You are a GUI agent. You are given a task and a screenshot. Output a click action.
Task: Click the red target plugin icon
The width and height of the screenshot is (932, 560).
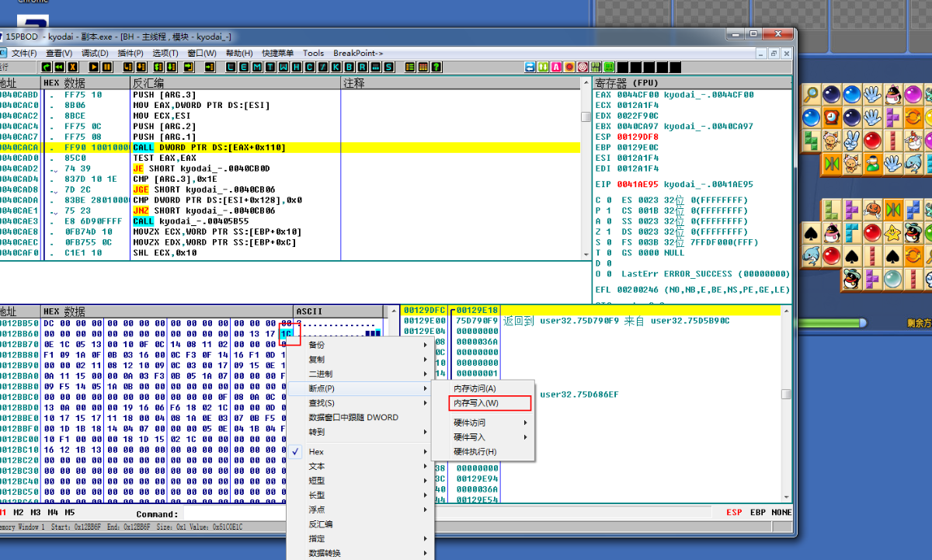point(582,67)
